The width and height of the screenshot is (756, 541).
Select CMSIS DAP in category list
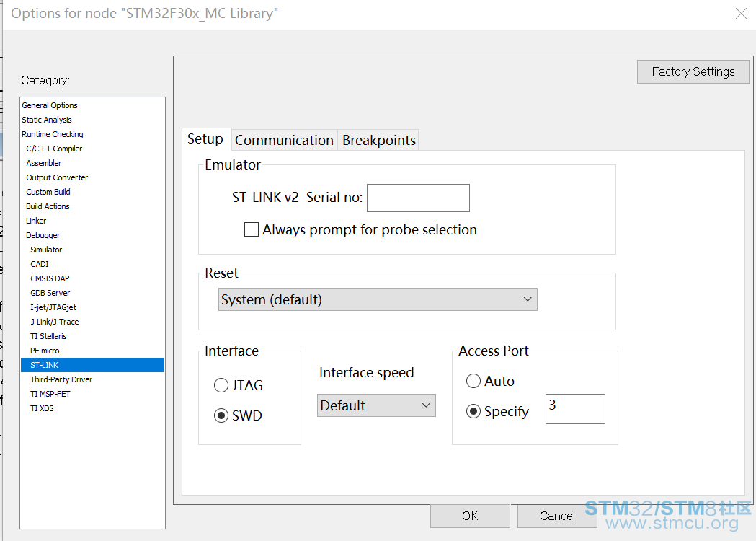tap(92, 278)
